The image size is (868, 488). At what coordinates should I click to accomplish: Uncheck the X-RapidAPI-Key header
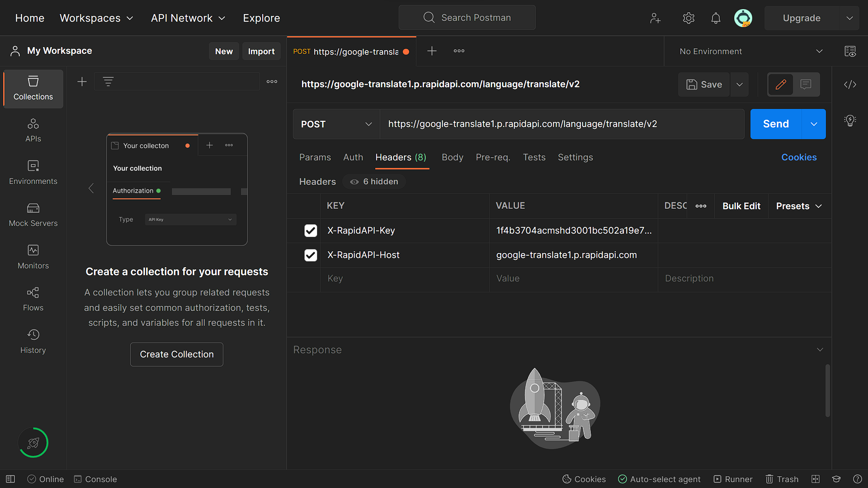(311, 230)
